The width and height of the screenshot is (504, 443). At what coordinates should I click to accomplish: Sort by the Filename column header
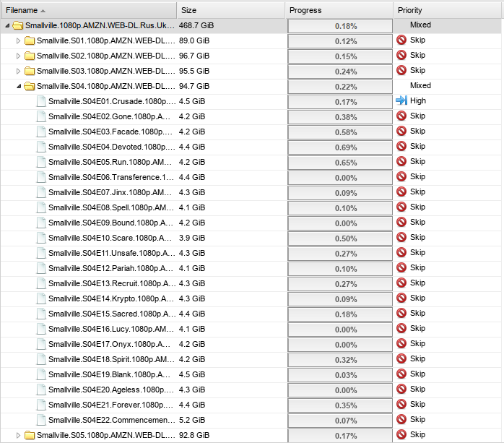click(x=89, y=10)
